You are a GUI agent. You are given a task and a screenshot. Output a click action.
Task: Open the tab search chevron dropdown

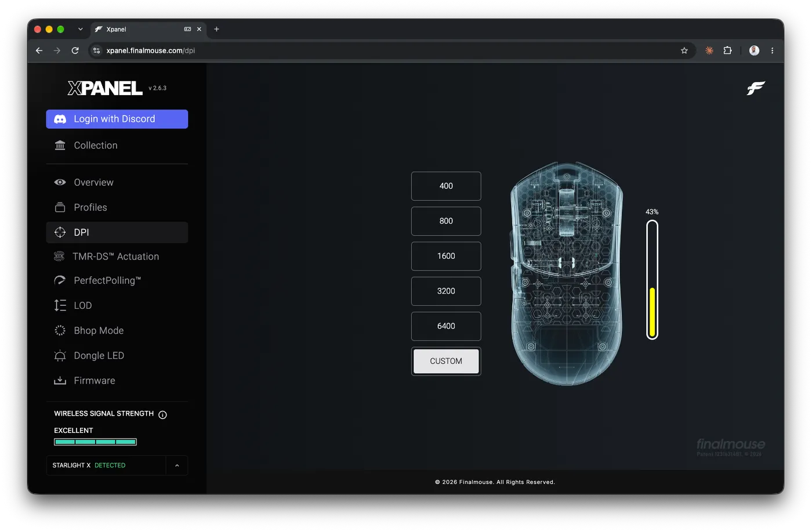pyautogui.click(x=80, y=29)
